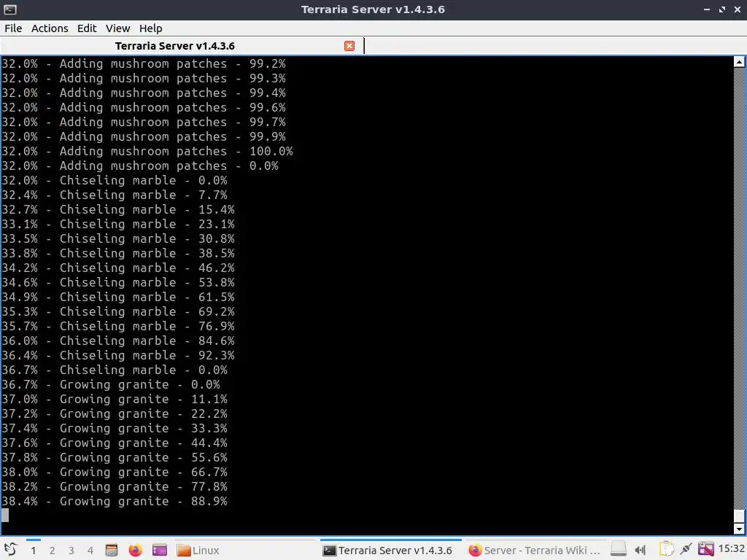Click line 'Growing granite - 33.3%'

[115, 429]
